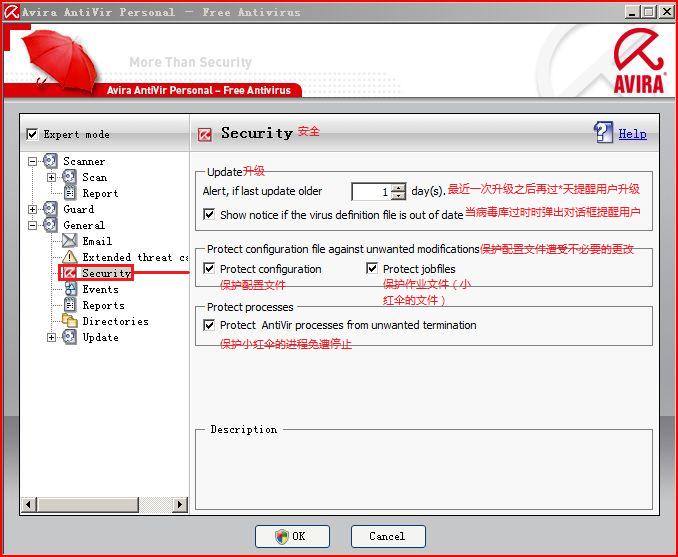Select the Update tree item
The width and height of the screenshot is (678, 557).
(100, 337)
